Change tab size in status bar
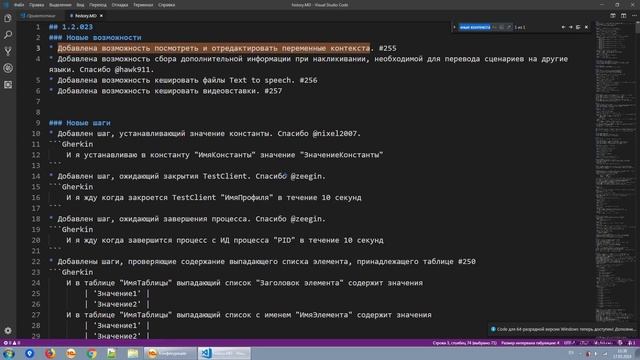 tap(530, 343)
